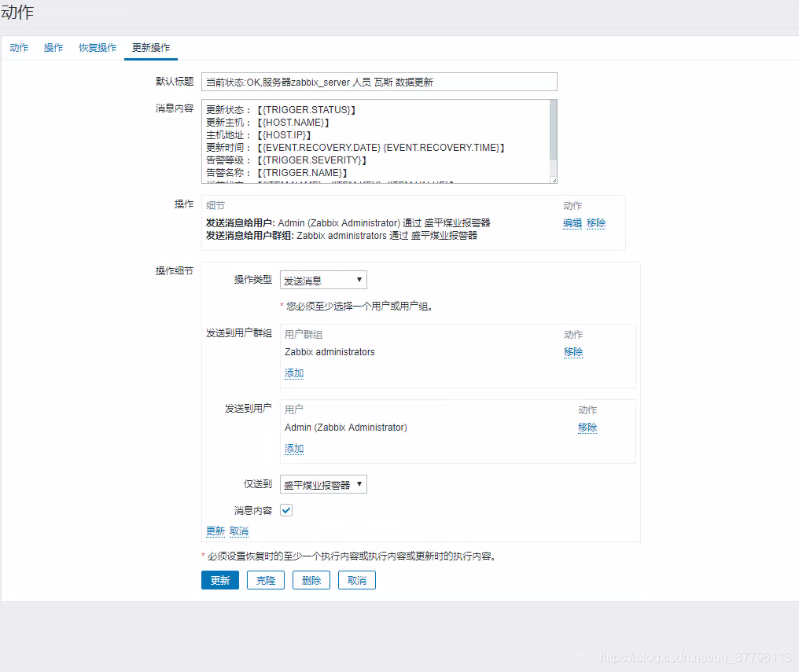Open the 操作类型 dropdown
The width and height of the screenshot is (799, 672).
[x=323, y=280]
